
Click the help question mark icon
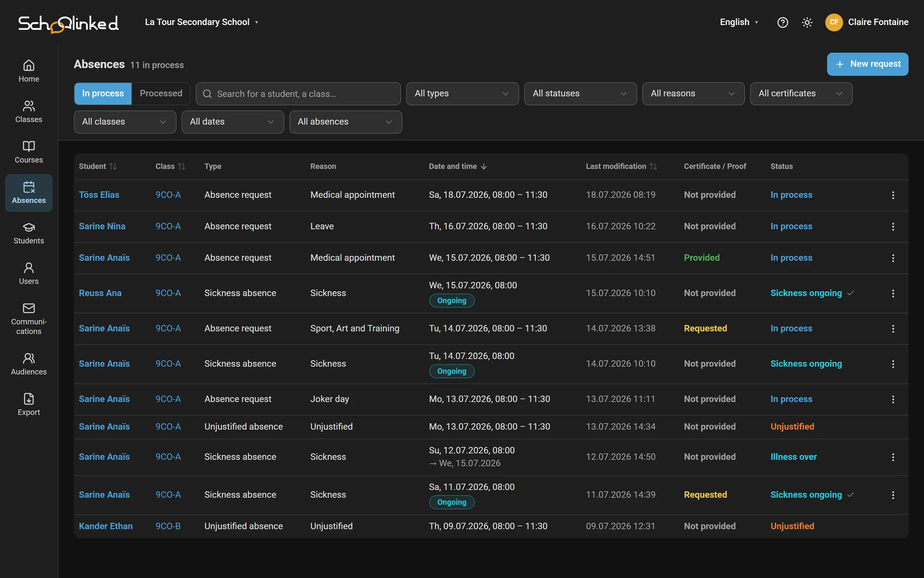pos(783,22)
